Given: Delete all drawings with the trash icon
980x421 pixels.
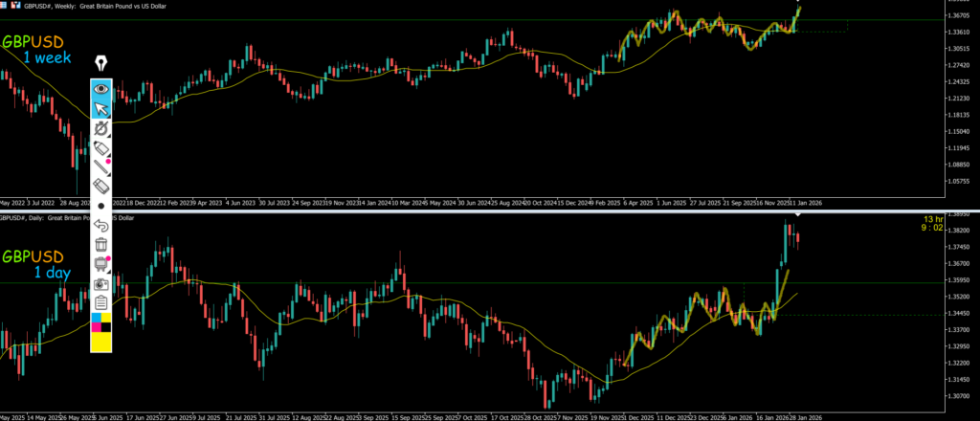Looking at the screenshot, I should click(101, 245).
